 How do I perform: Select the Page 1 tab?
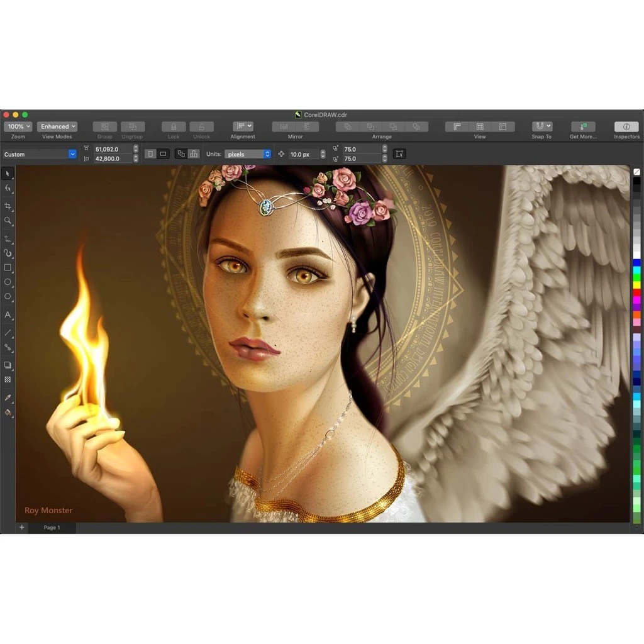tap(52, 528)
